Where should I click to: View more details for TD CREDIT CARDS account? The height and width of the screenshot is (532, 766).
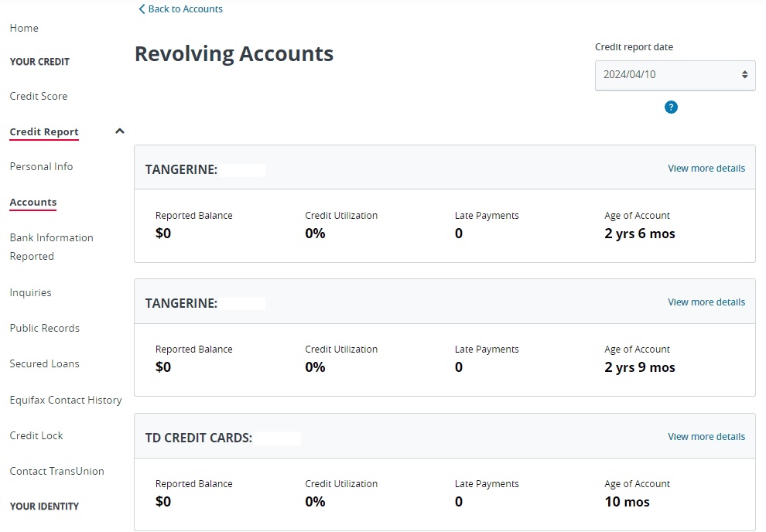pos(706,436)
